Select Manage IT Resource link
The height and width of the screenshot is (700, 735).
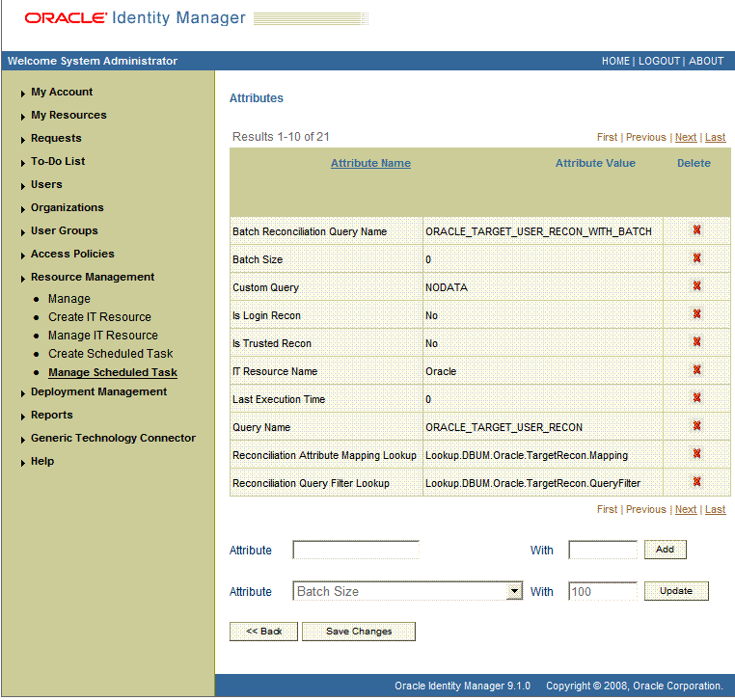102,336
